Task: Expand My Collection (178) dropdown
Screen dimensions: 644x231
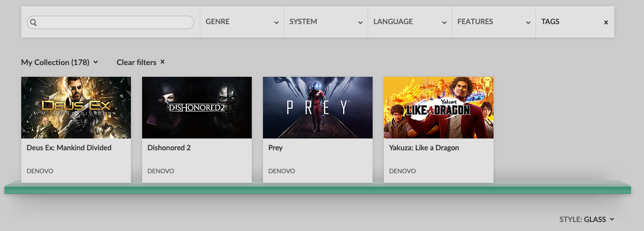Action: pos(59,62)
